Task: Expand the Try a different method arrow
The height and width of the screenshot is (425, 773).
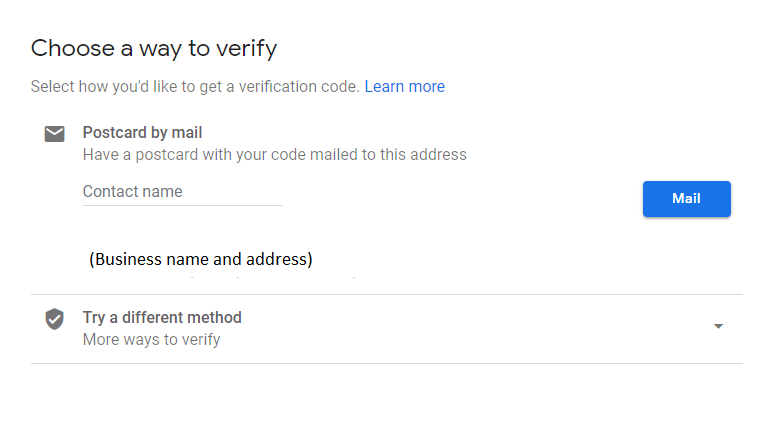Action: [x=718, y=326]
